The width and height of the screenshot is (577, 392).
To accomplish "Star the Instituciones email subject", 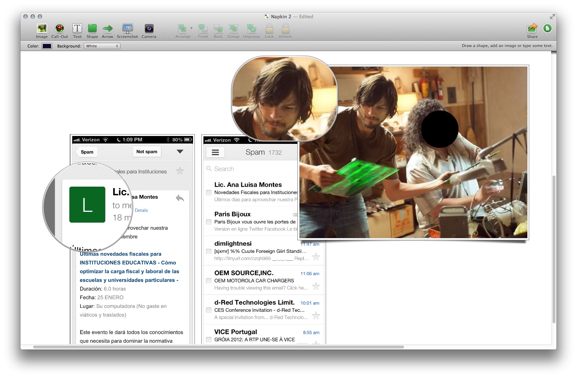I will (179, 171).
